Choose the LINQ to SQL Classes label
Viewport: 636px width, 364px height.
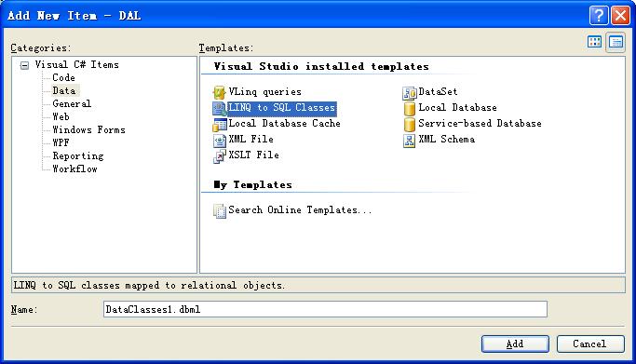[282, 107]
